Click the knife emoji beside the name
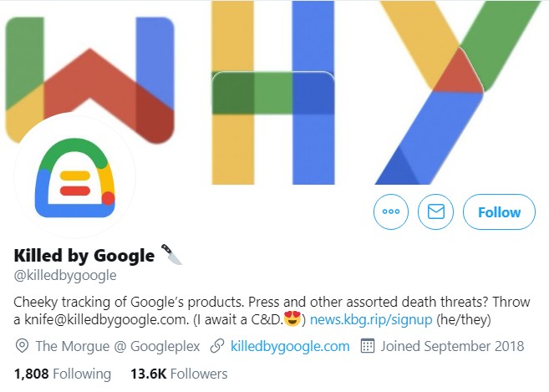Image resolution: width=549 pixels, height=392 pixels. 171,254
